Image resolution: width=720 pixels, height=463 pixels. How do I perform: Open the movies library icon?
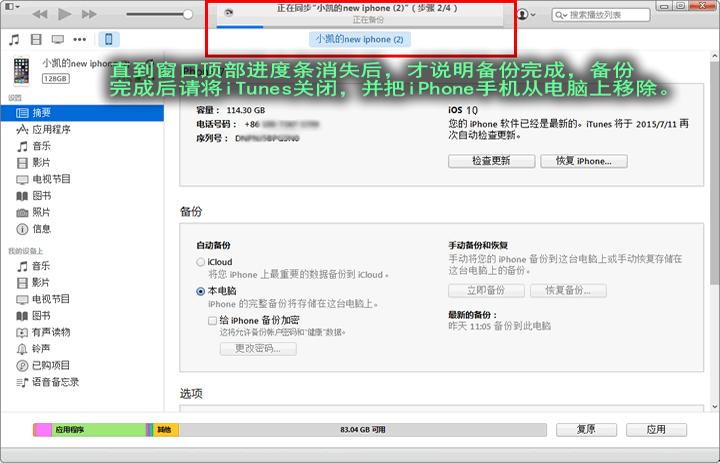36,40
